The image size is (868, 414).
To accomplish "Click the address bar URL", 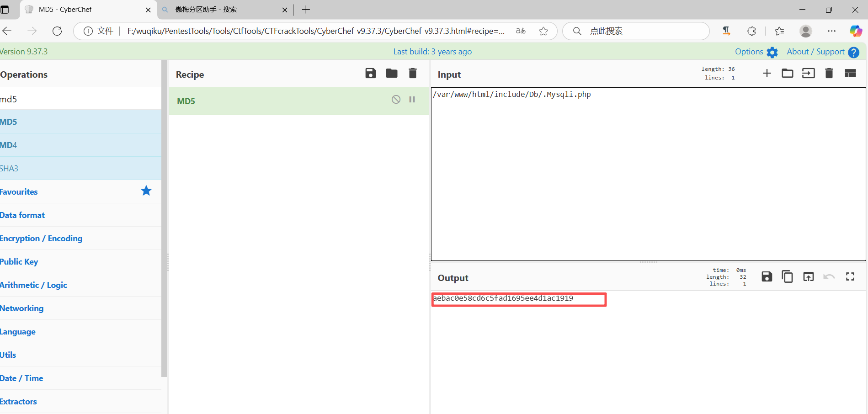I will 316,31.
